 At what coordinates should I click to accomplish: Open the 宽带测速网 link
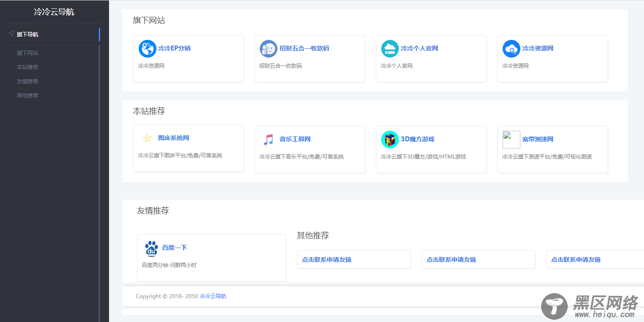(x=538, y=139)
